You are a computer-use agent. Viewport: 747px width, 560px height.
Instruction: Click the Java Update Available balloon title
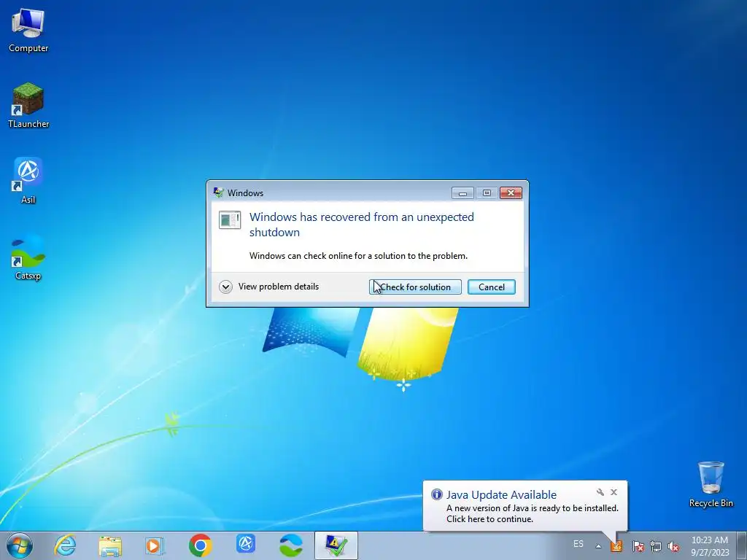click(x=501, y=495)
